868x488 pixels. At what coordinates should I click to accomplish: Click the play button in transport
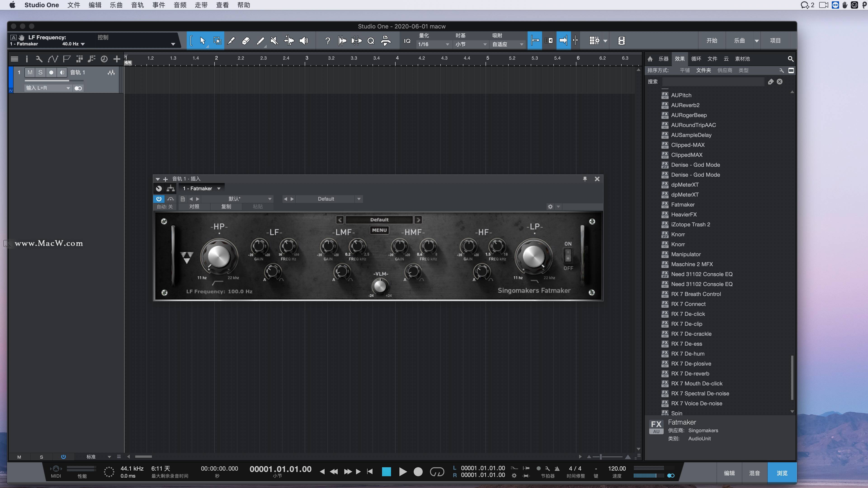[403, 472]
